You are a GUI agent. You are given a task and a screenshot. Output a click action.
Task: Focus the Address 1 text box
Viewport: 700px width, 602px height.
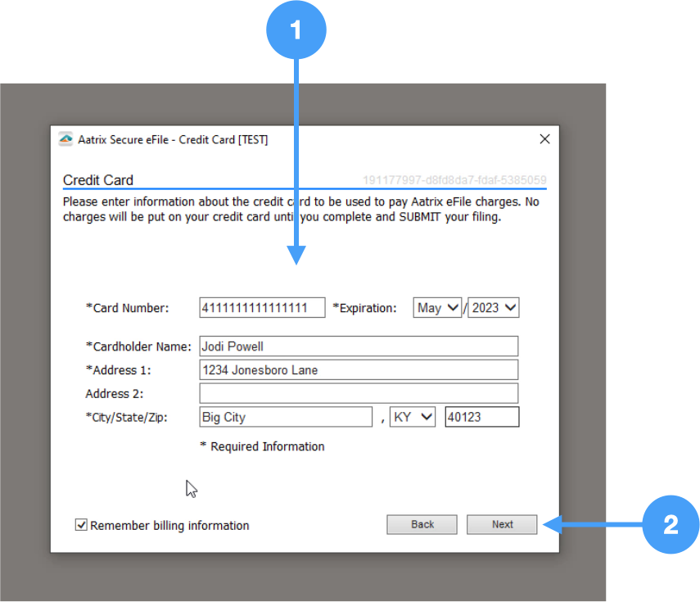pyautogui.click(x=359, y=370)
